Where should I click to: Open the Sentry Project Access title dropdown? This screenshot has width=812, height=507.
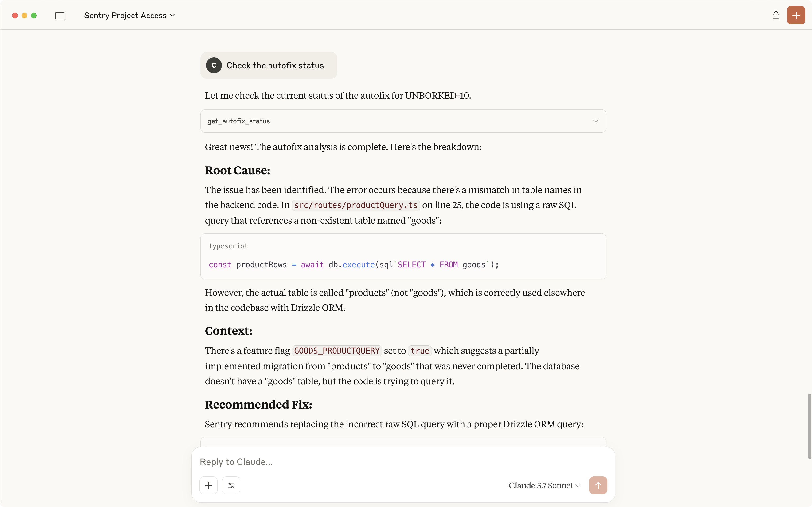129,16
